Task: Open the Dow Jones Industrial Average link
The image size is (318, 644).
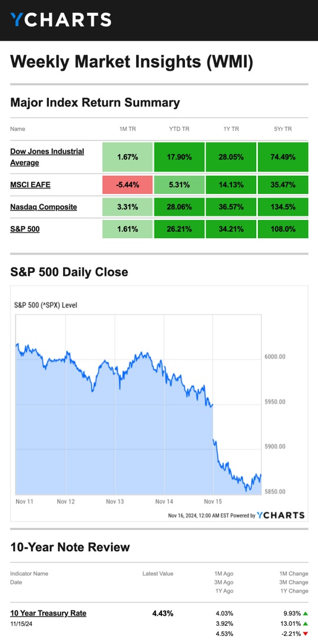Action: [47, 157]
